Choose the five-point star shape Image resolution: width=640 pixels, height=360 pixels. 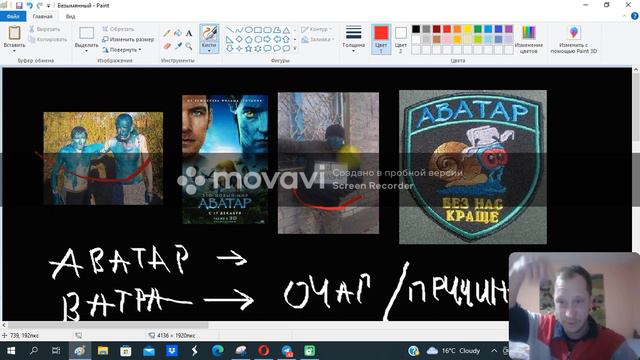tap(249, 48)
